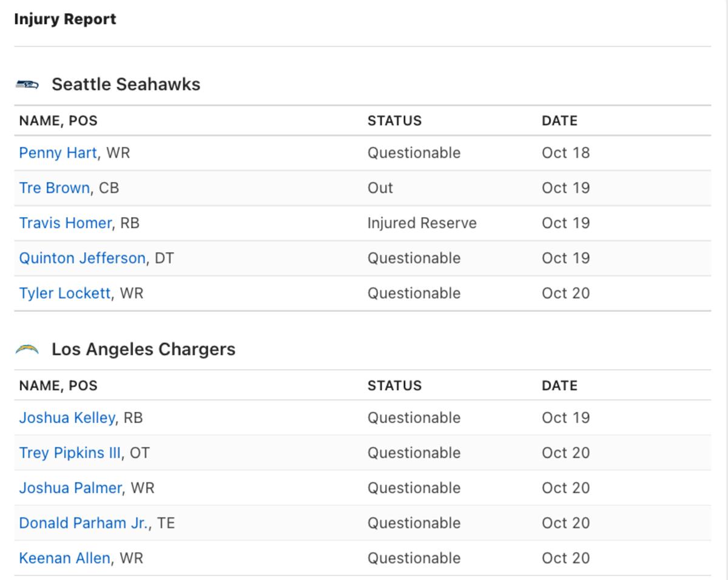The height and width of the screenshot is (580, 728).
Task: Click the Los Angeles Chargers team heading
Action: click(143, 349)
